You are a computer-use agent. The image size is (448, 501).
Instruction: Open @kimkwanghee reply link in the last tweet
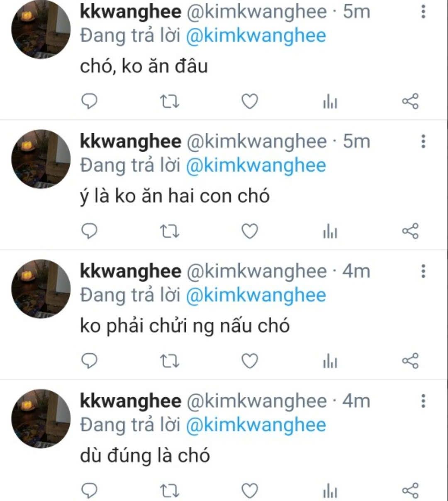point(256,426)
